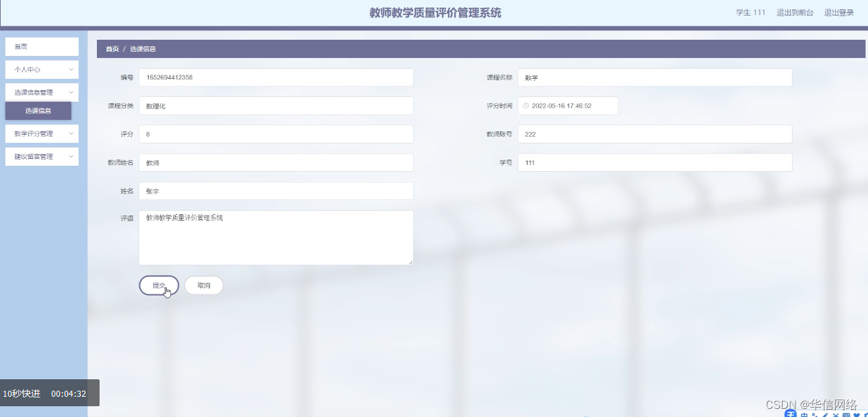
Task: Expand the 个人中心 sidebar menu
Action: point(42,69)
